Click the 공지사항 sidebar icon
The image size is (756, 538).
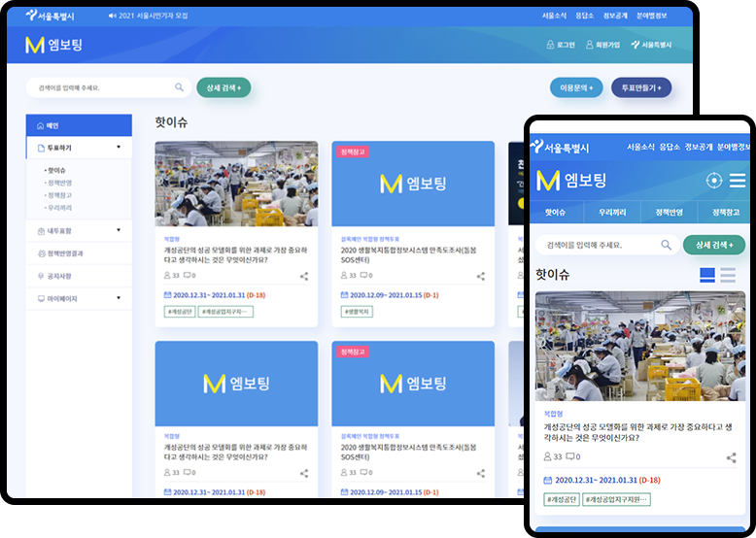pyautogui.click(x=41, y=276)
